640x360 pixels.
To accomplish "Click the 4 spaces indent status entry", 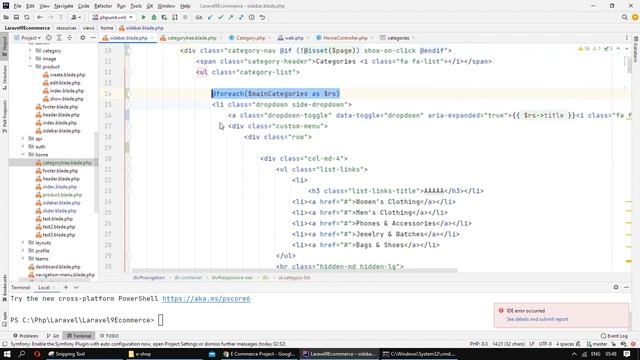I will (x=565, y=344).
